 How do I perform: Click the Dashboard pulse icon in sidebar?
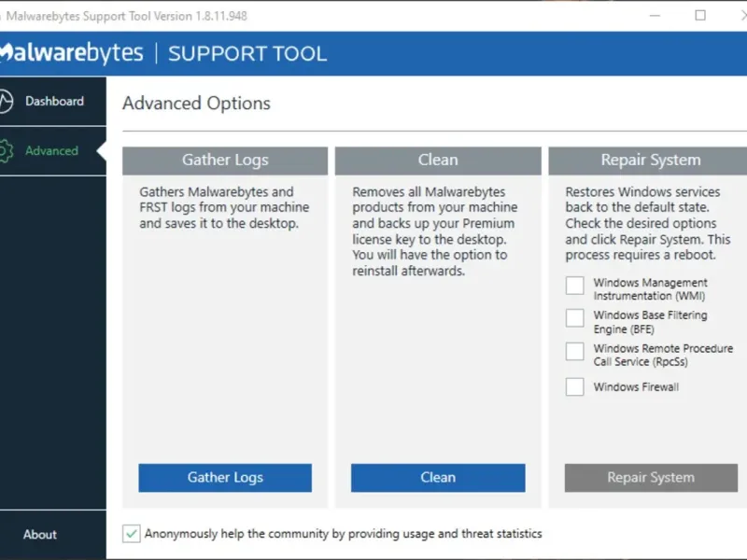[5, 101]
